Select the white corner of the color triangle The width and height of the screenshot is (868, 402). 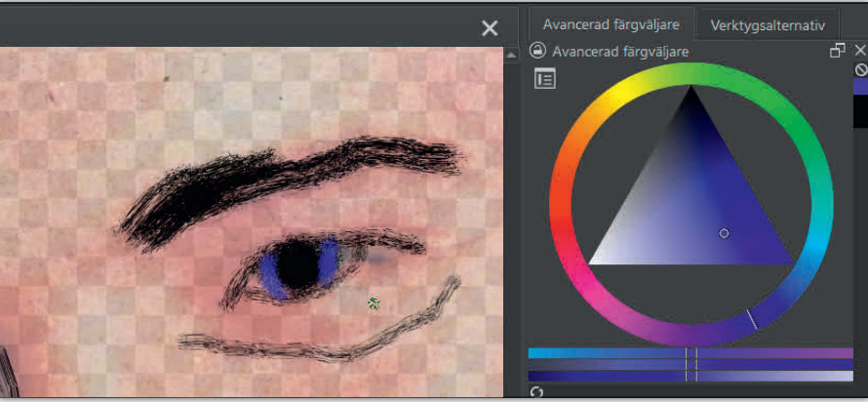(x=593, y=261)
